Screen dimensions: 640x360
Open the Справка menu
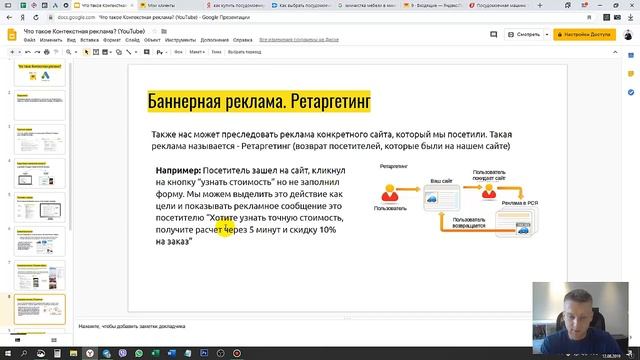(x=242, y=40)
